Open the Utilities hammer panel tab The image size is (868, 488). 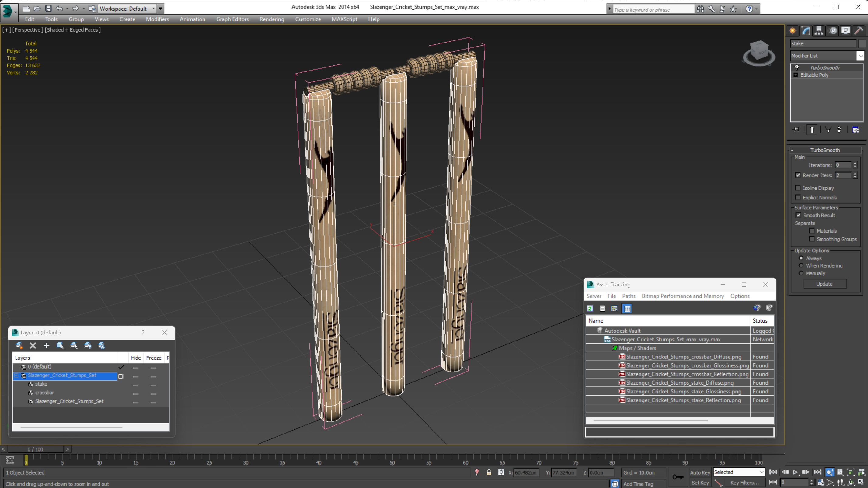click(x=859, y=31)
